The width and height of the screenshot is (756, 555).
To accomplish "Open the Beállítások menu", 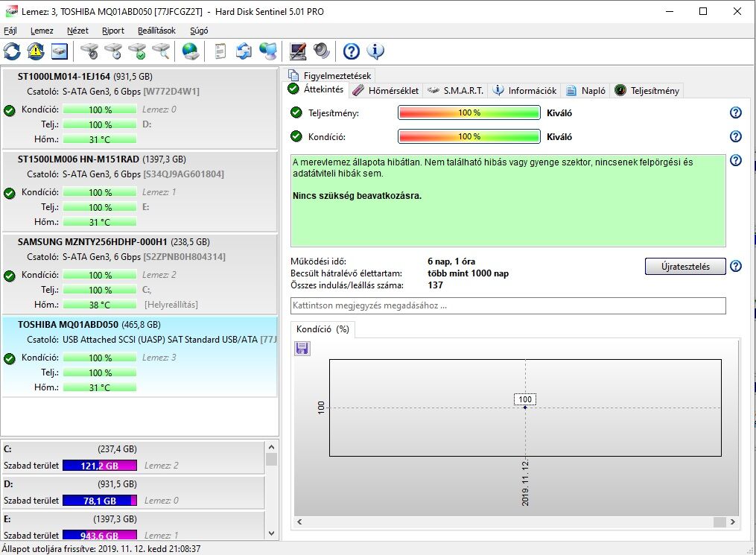I will 156,31.
